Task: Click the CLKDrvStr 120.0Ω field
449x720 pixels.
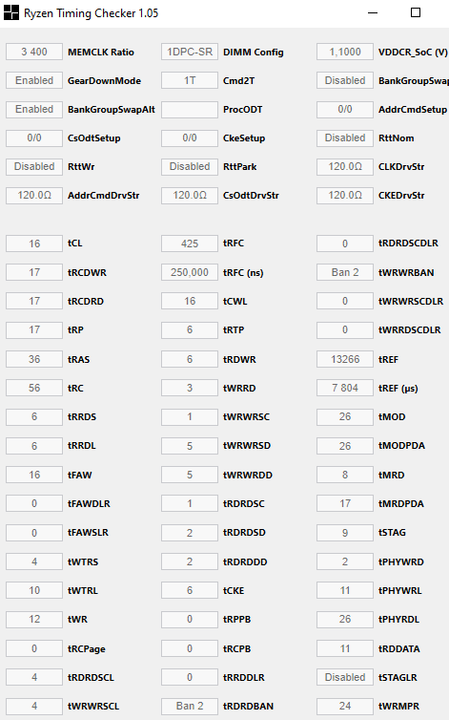Action: point(345,166)
